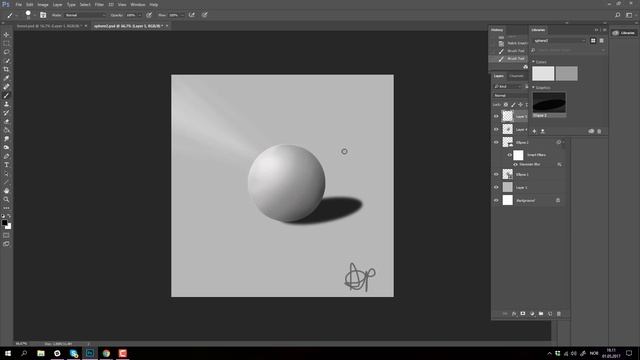Select the Path Selection tool
640x360 pixels.
tap(6, 173)
